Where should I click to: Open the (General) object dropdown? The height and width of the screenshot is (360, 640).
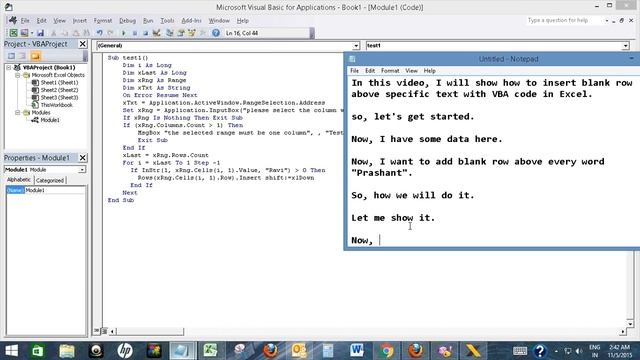tap(356, 46)
